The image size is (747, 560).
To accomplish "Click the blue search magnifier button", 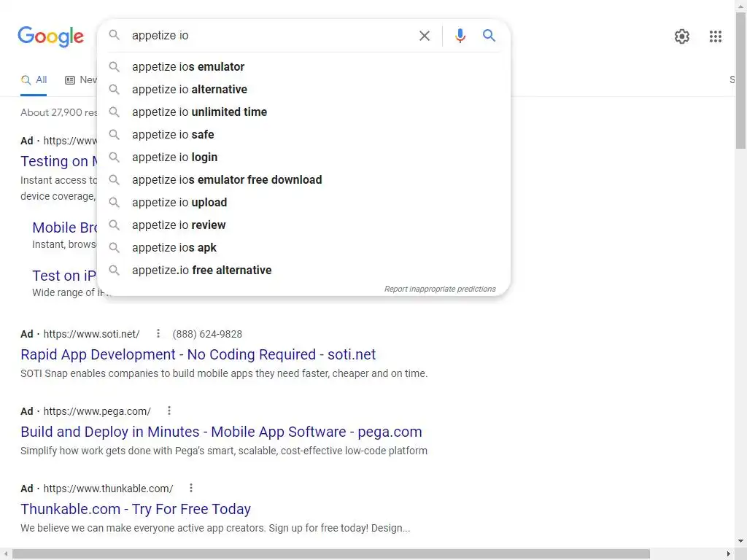I will [x=489, y=36].
